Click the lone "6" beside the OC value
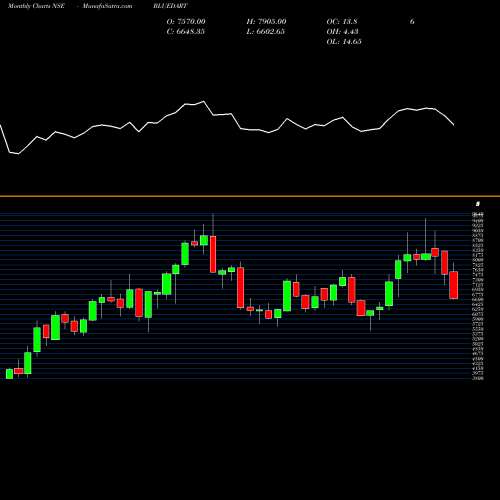The height and width of the screenshot is (500, 500). point(412,22)
